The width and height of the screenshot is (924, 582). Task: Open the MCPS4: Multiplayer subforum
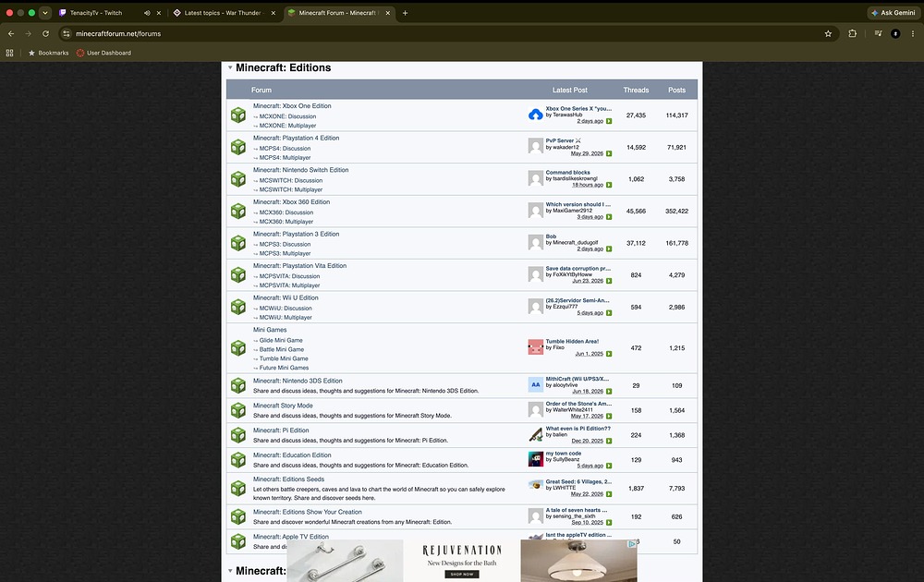pos(285,158)
